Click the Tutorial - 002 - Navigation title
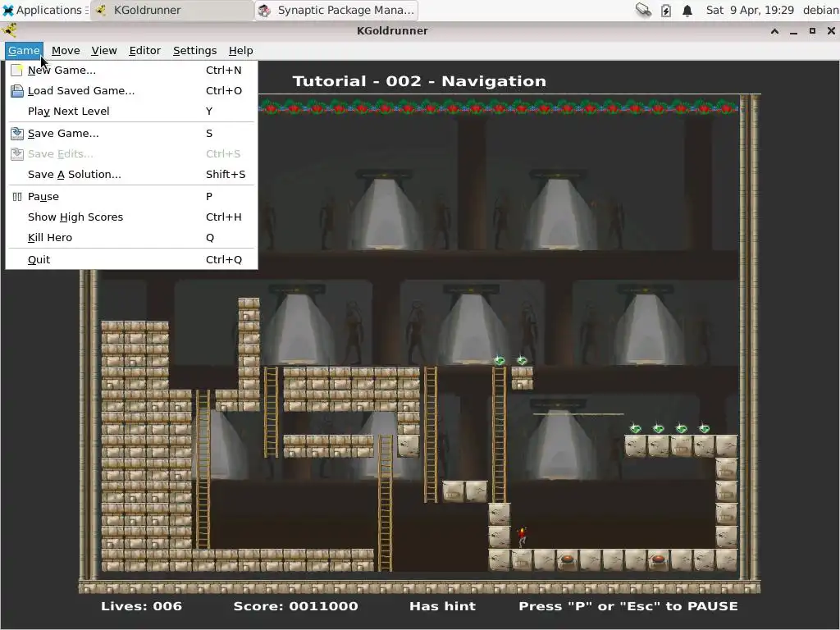 pyautogui.click(x=419, y=81)
